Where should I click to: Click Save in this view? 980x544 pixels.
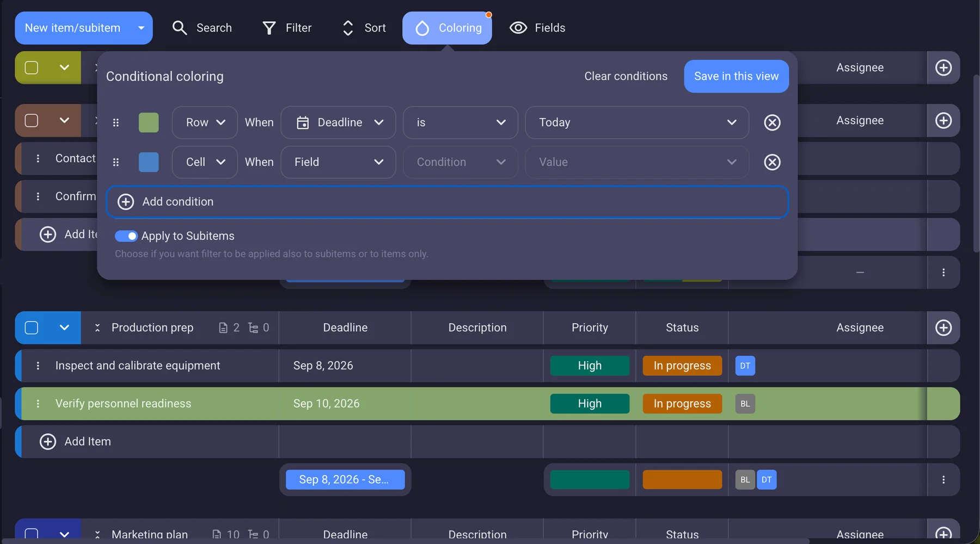point(736,76)
